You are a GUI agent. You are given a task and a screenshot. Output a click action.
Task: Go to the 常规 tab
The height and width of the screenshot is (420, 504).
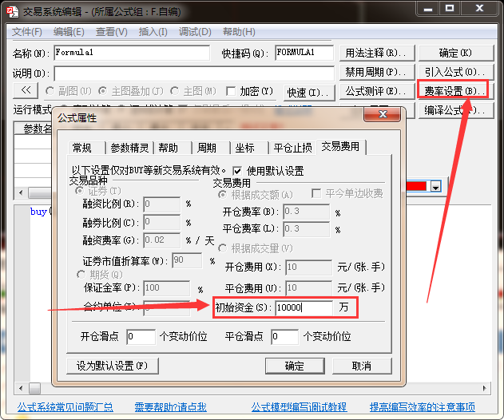coord(81,148)
